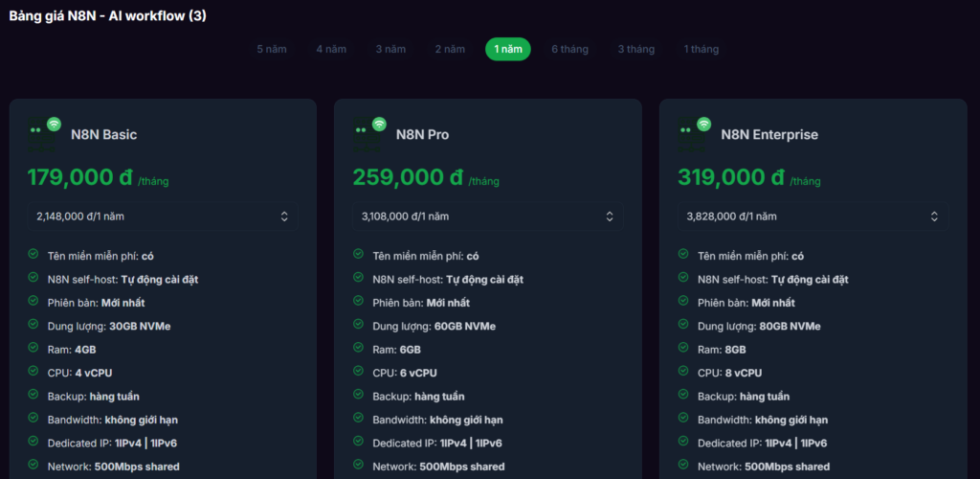Click the N8N Enterprise server icon

(694, 134)
